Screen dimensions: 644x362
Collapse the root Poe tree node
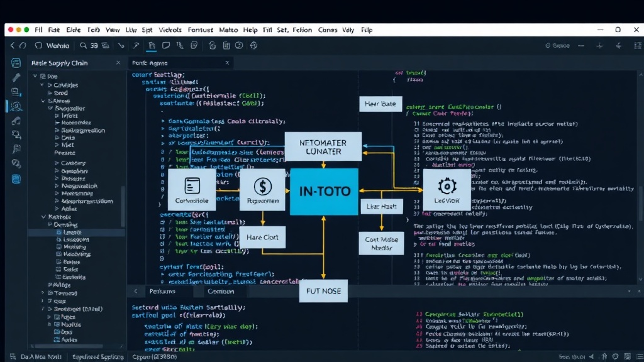pos(35,76)
